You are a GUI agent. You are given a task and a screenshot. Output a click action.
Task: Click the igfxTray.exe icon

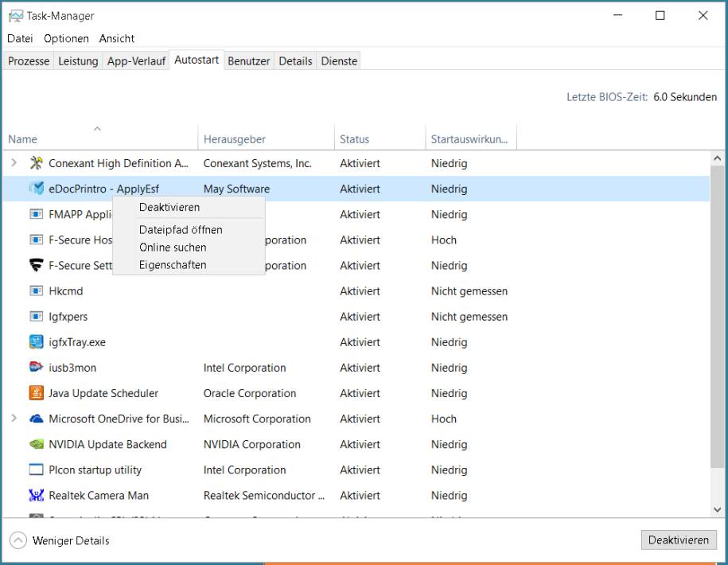click(x=36, y=342)
